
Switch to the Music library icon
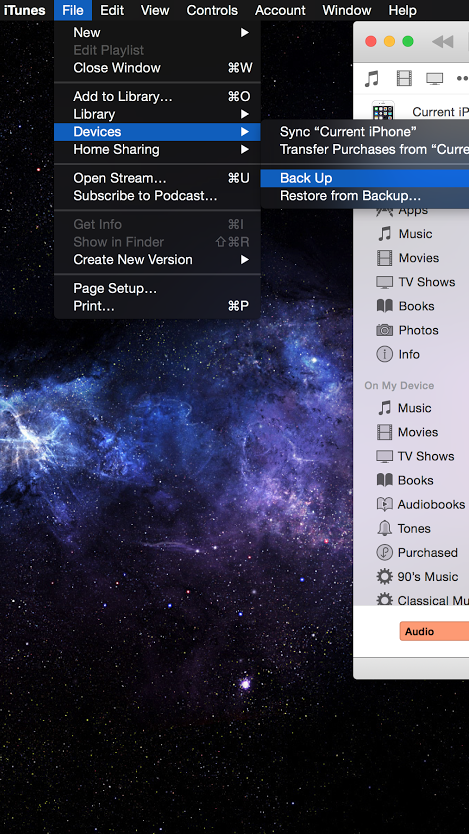[372, 79]
